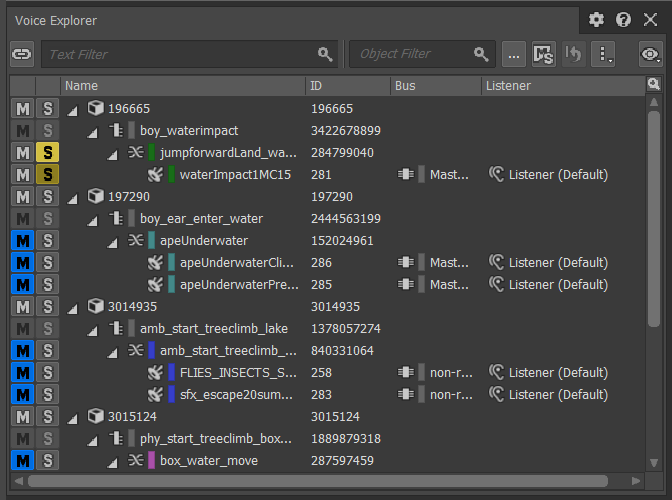
Task: Click the purple color swatch of box_water_move
Action: tap(152, 461)
